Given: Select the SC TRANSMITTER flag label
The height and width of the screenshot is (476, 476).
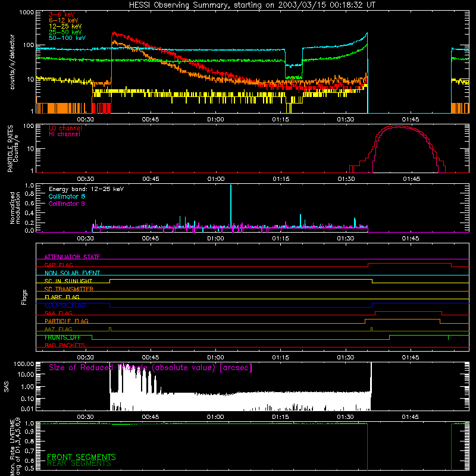Looking at the screenshot, I should (x=68, y=289).
